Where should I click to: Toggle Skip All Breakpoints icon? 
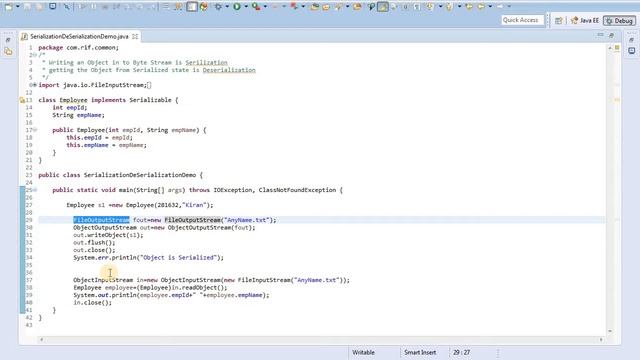point(67,7)
